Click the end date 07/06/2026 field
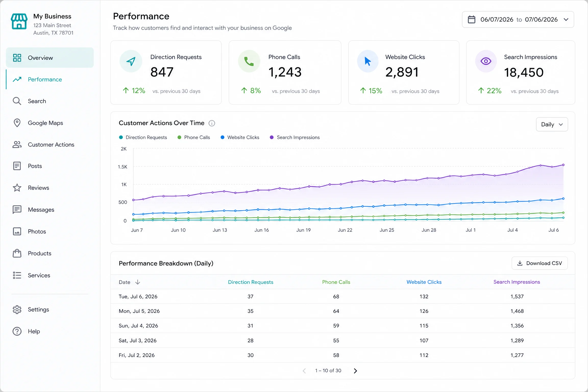This screenshot has width=588, height=392. pyautogui.click(x=541, y=19)
